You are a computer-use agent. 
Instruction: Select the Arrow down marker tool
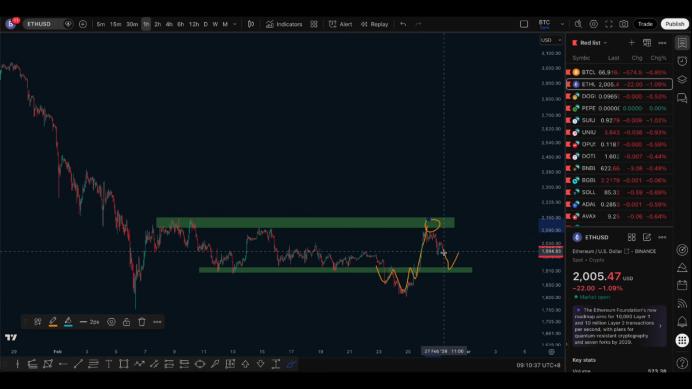click(x=260, y=364)
